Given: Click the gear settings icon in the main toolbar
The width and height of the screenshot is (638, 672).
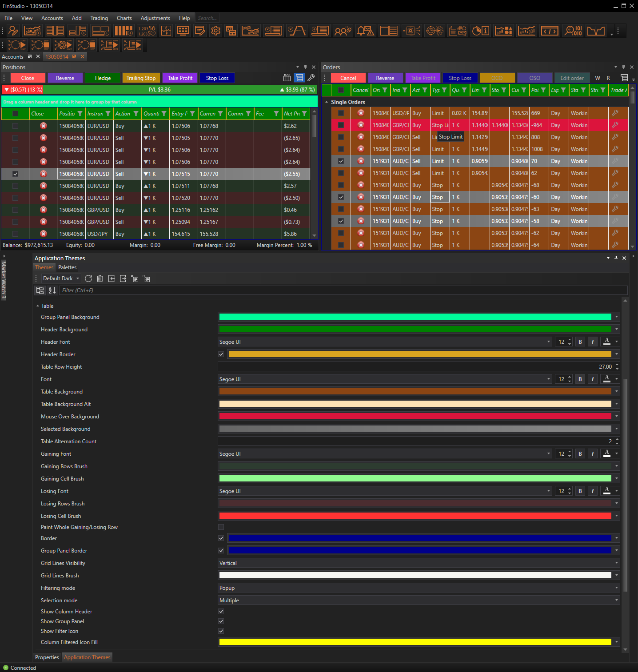Looking at the screenshot, I should 216,31.
